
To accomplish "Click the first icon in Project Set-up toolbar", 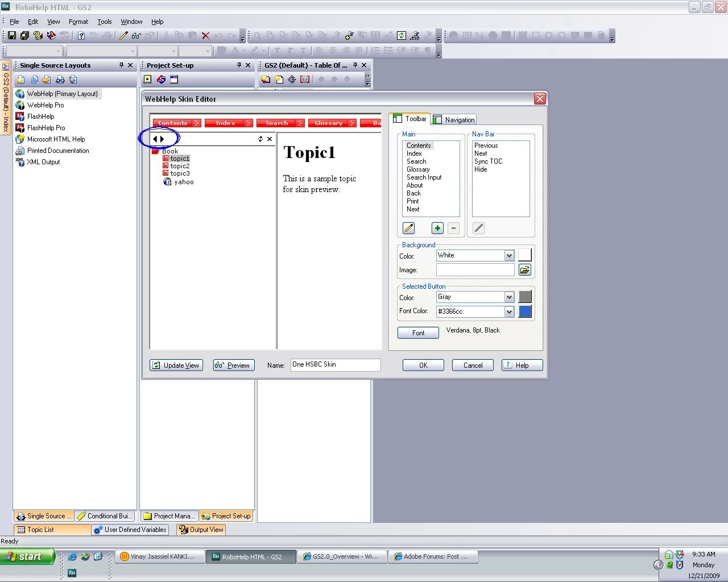I will [148, 80].
